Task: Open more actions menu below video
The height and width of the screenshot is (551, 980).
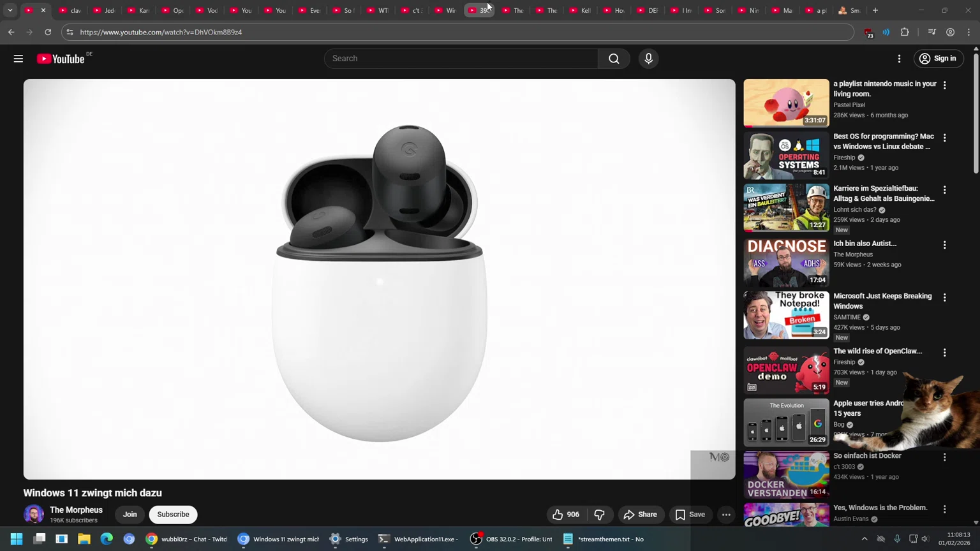Action: click(x=726, y=515)
